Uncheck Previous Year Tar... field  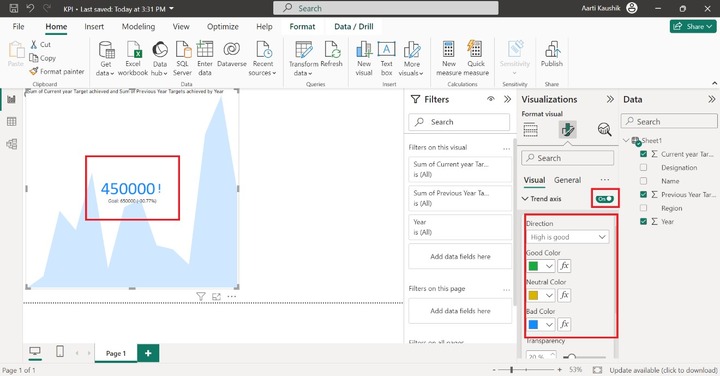click(x=643, y=195)
